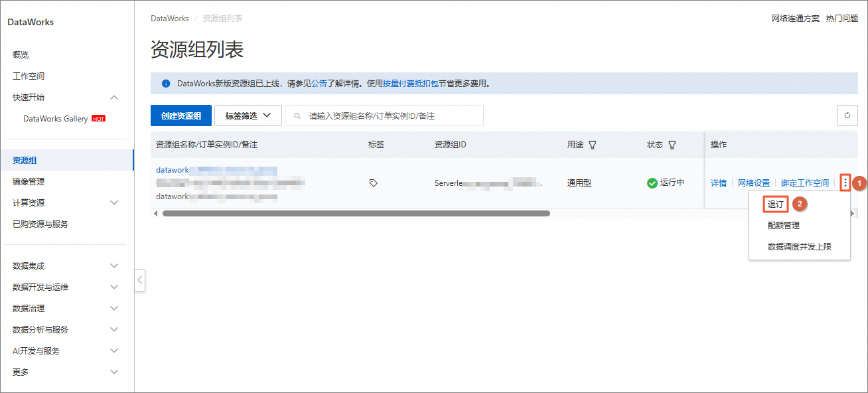Viewport: 868px width, 393px height.
Task: Click the 资源组名称/订单实例ID/备注 column header
Action: [x=206, y=145]
